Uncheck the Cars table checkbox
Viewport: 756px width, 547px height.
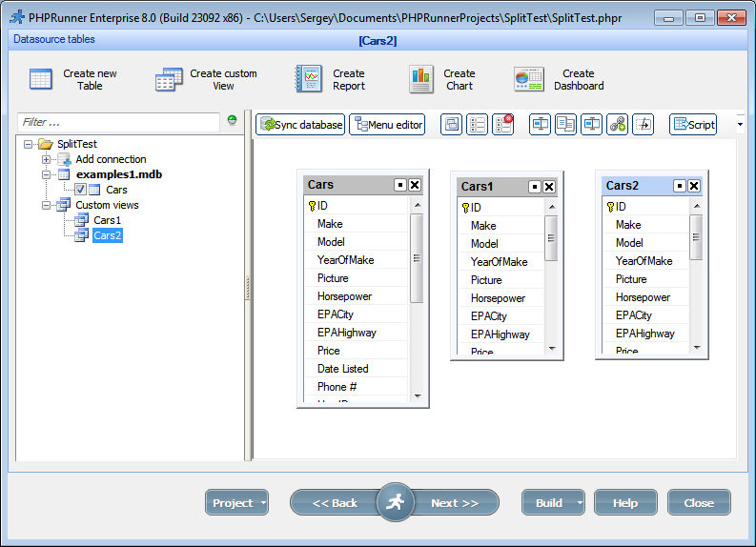pyautogui.click(x=80, y=190)
